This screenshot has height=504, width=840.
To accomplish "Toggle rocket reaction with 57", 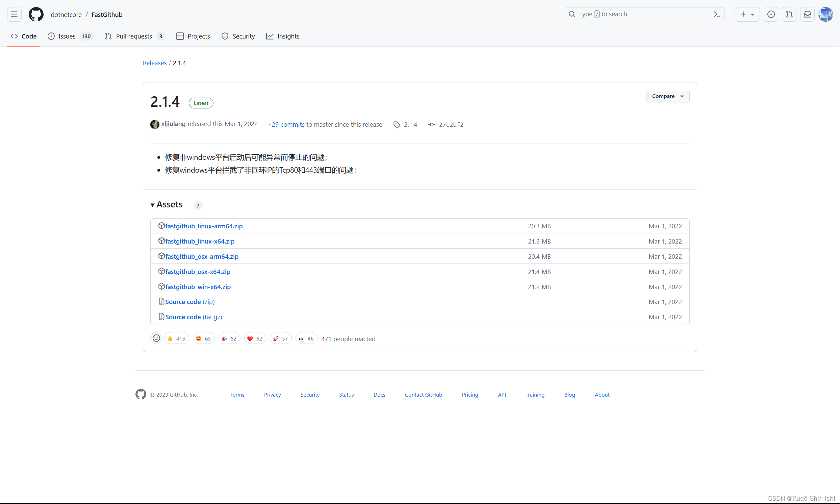I will (280, 338).
